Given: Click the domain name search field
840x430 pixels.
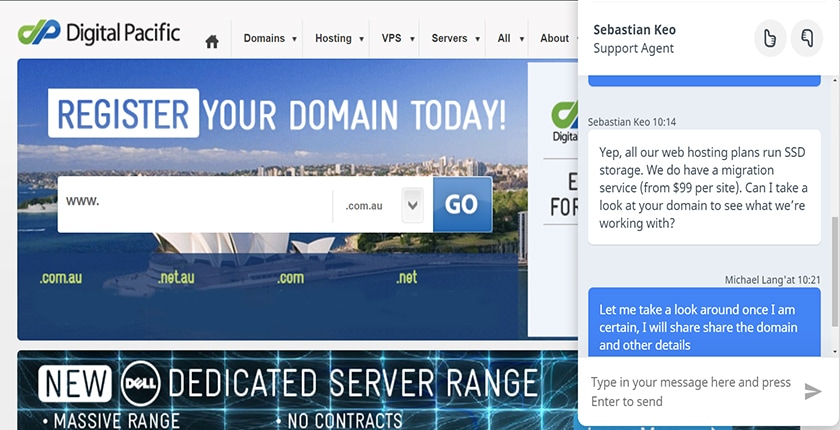Looking at the screenshot, I should click(195, 205).
